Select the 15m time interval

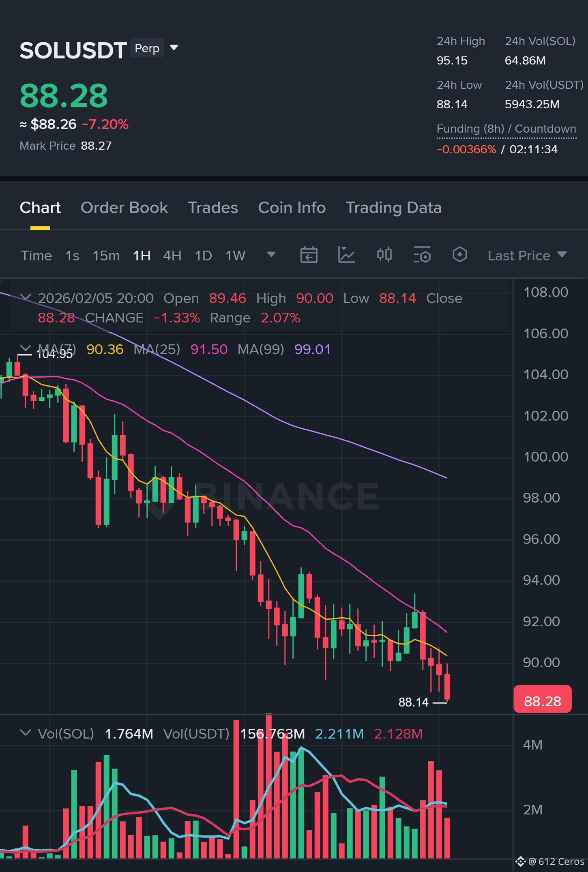(x=106, y=256)
